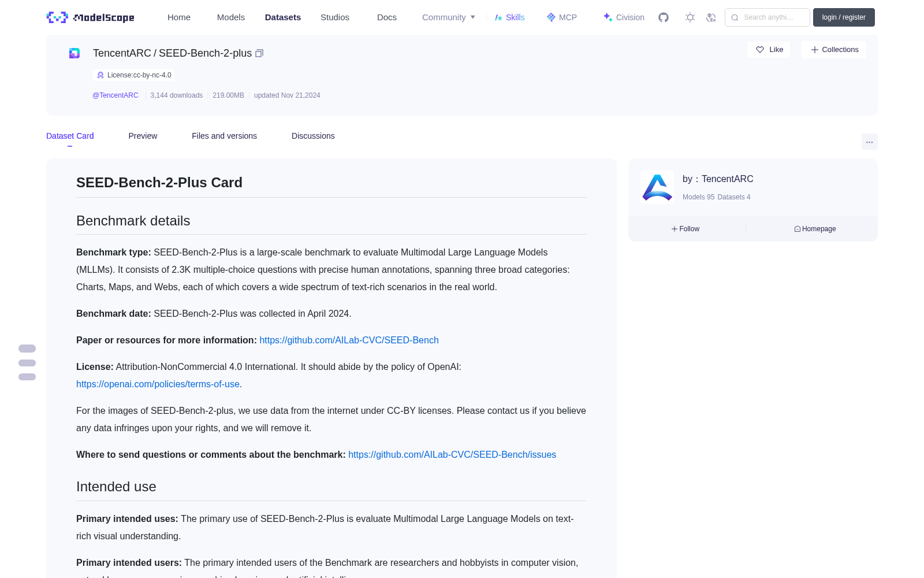Follow the TencentARC organization
Screen dimensions: 924x578
pos(685,229)
